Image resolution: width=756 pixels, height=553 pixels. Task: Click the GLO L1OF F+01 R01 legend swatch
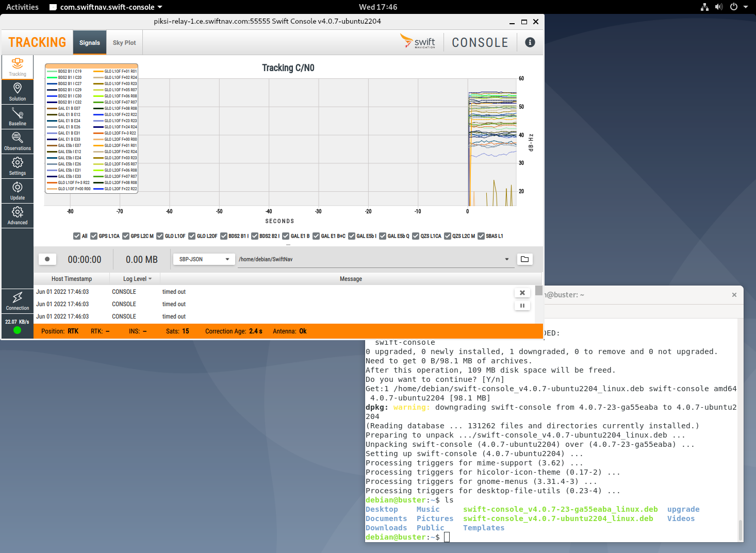(x=98, y=72)
